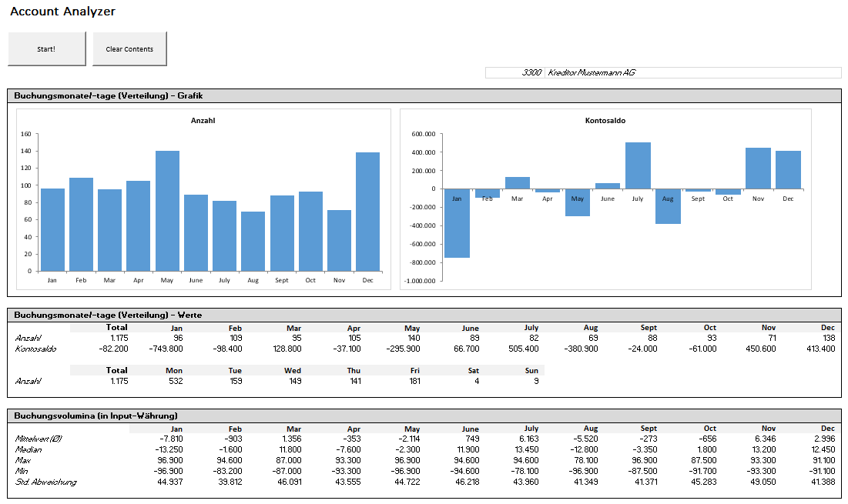Screen dimensions: 848x504
Task: Select the July bar in the Kontosaldo chart
Action: click(x=638, y=165)
